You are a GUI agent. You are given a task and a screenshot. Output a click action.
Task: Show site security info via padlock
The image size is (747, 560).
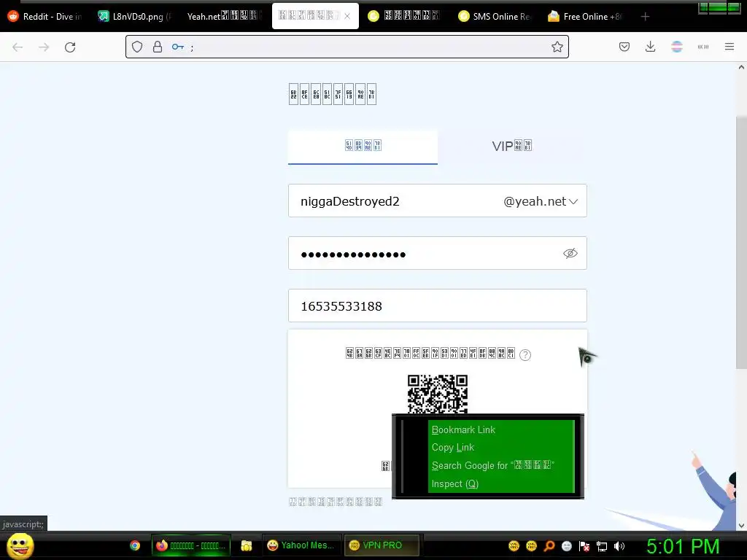pyautogui.click(x=158, y=47)
